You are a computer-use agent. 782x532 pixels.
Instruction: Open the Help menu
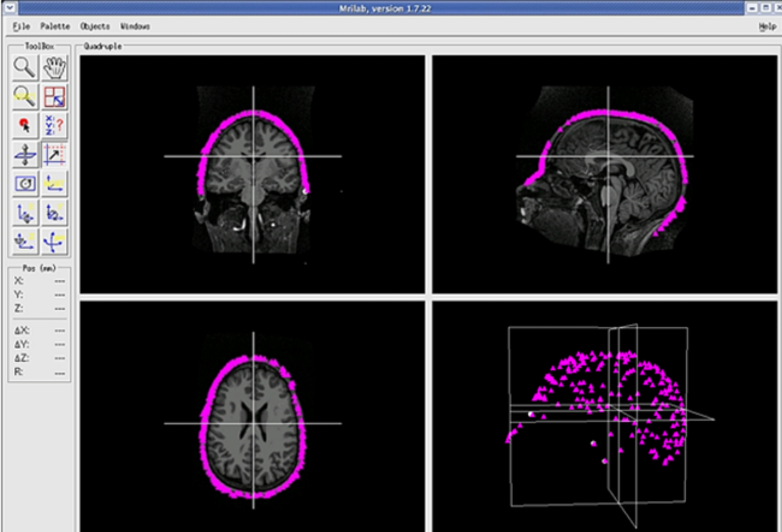tap(767, 27)
